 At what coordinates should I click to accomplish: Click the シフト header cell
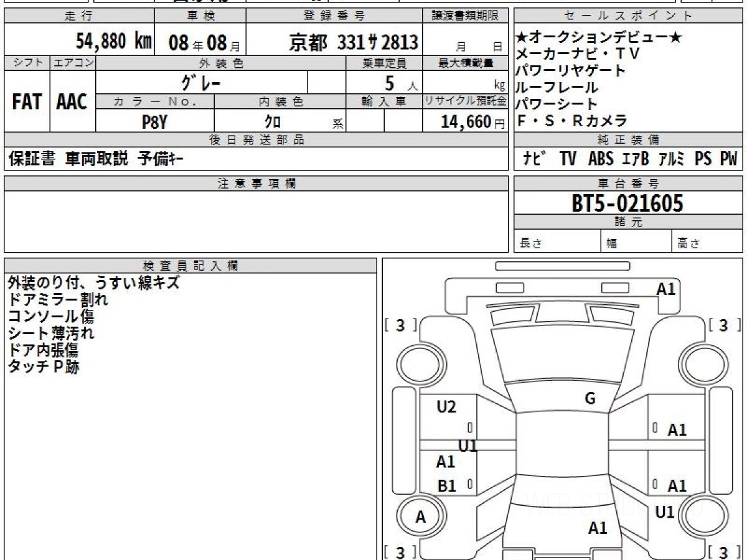tap(27, 63)
